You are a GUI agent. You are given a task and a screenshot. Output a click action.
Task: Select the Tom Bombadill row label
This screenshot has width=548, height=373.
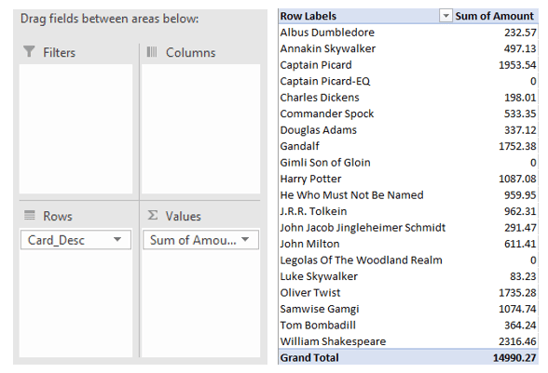pyautogui.click(x=318, y=325)
